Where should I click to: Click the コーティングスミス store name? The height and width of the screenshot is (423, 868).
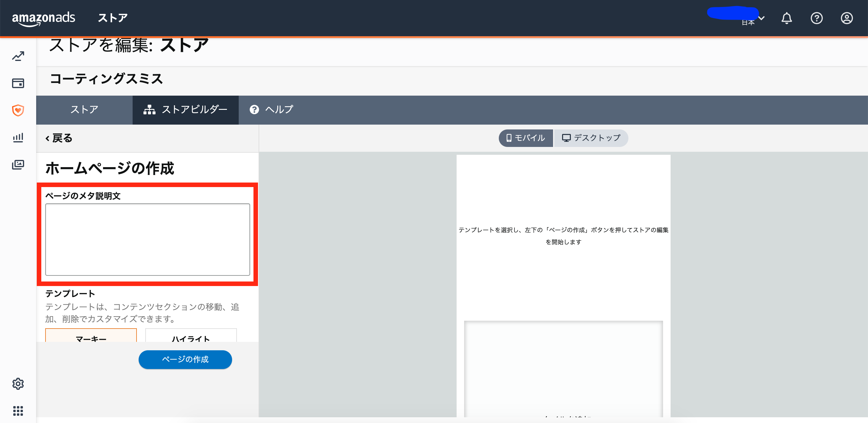[106, 79]
